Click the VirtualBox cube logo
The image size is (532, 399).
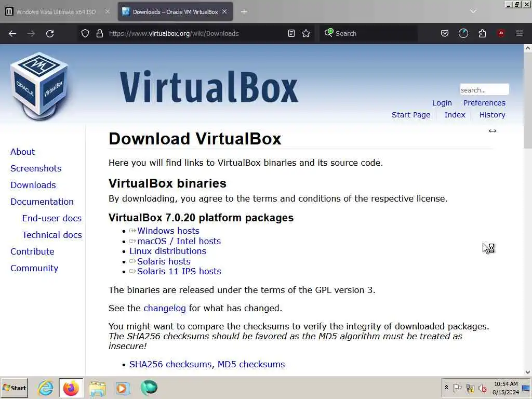pyautogui.click(x=39, y=86)
